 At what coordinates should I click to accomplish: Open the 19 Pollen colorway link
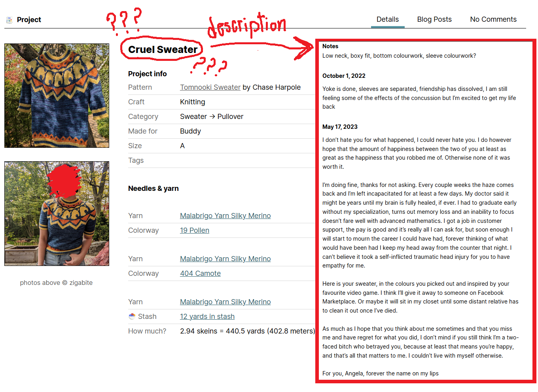click(195, 230)
